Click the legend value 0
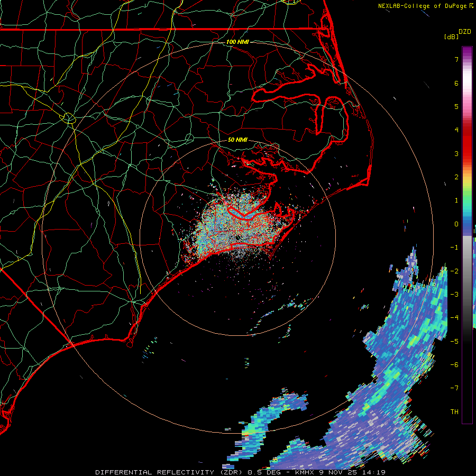The width and height of the screenshot is (476, 476). click(x=456, y=224)
